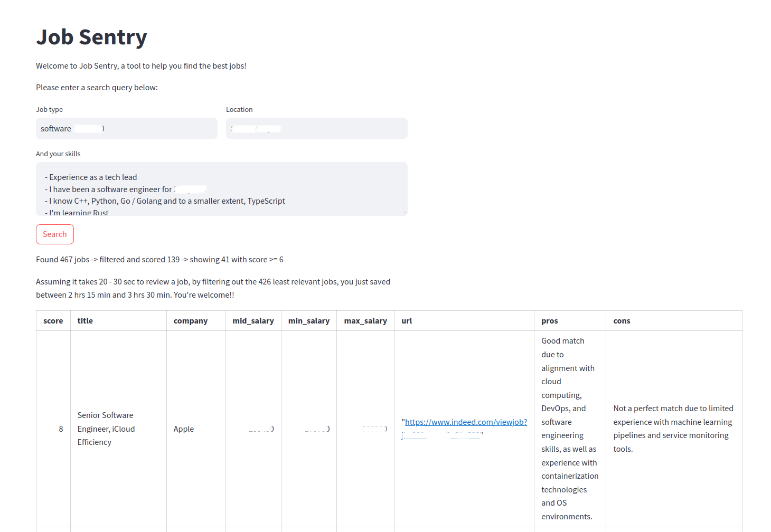
Task: Click the score cell showing 8
Action: [61, 429]
